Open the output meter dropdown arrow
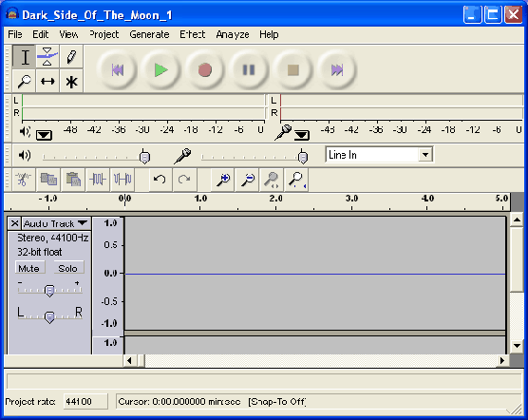 coord(44,135)
